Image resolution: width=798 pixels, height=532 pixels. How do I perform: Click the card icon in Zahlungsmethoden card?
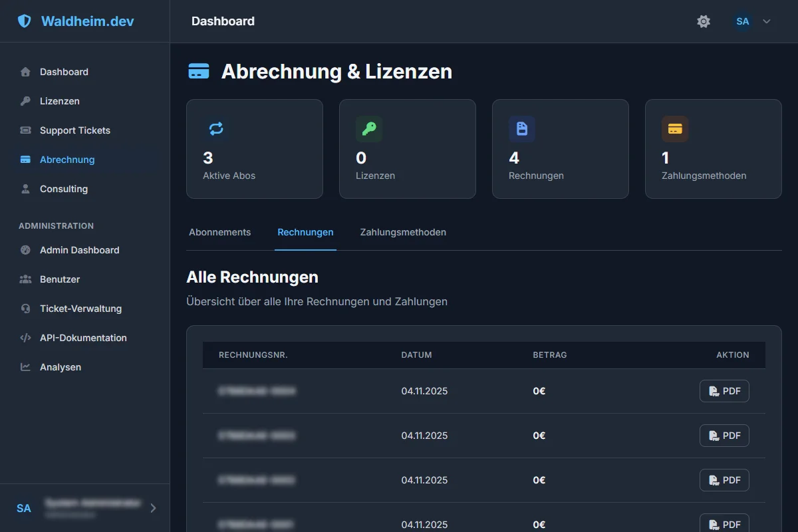click(x=675, y=129)
